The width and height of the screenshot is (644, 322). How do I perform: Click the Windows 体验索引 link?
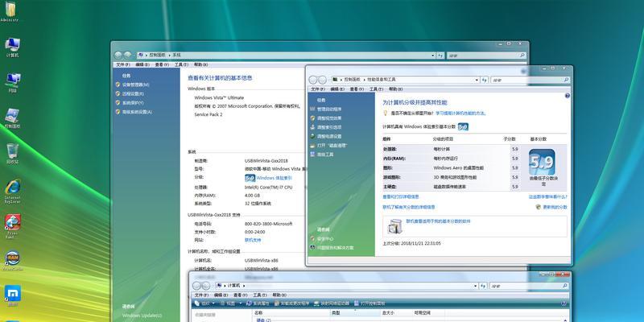275,178
